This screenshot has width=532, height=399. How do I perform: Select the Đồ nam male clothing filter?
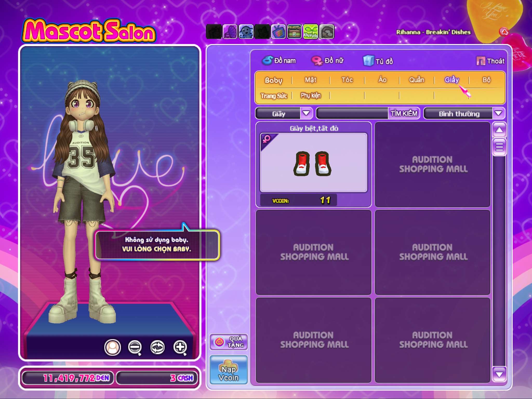pos(279,61)
